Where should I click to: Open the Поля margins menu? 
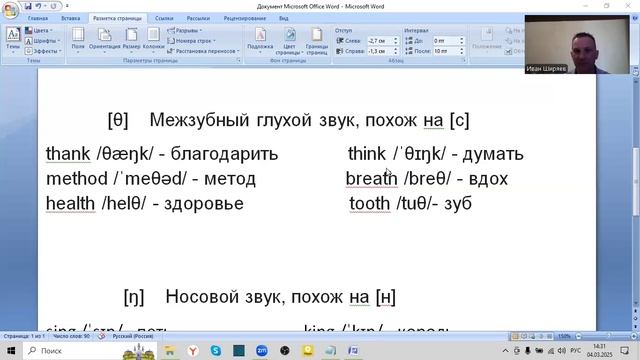tap(78, 40)
